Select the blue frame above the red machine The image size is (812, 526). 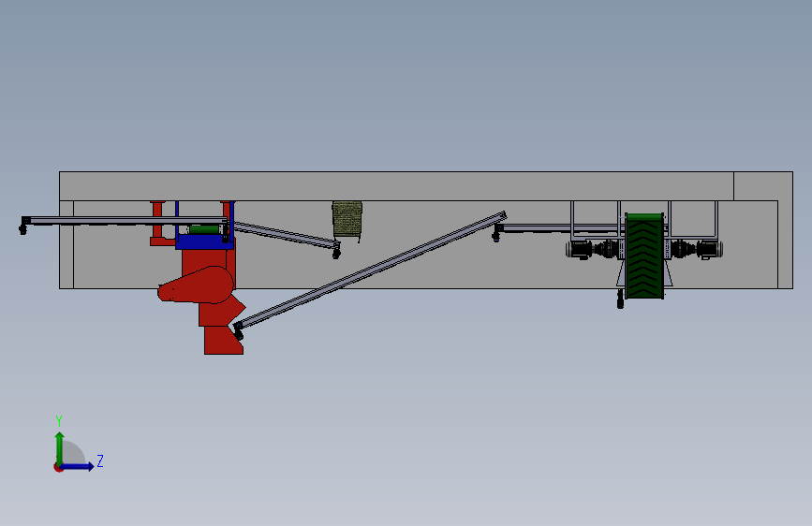[204, 241]
